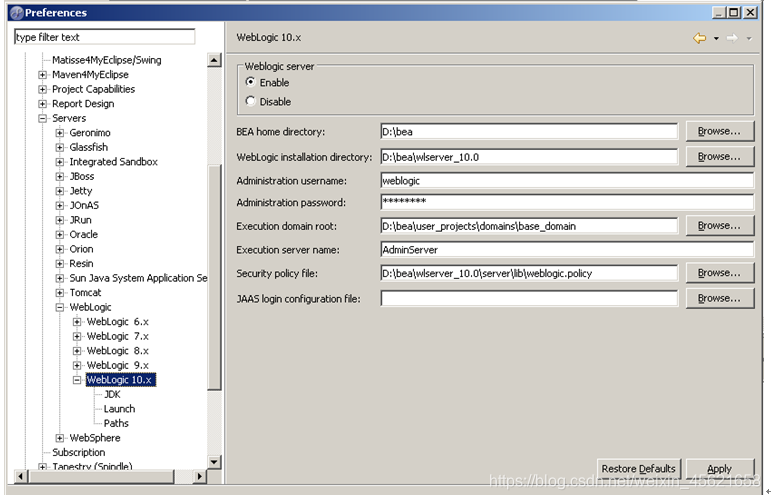Collapse the WebLogic 10.x node
Image resolution: width=771 pixels, height=500 pixels.
tap(77, 380)
